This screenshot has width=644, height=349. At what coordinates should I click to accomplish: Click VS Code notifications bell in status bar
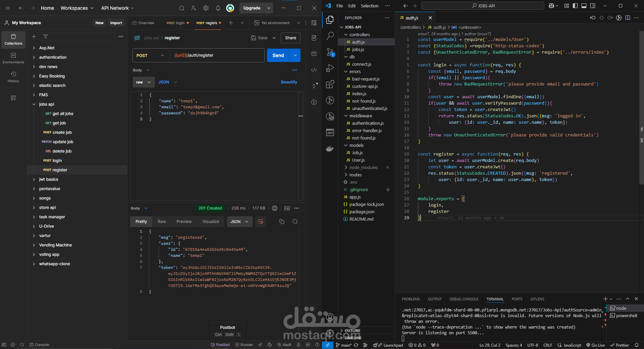(x=637, y=345)
